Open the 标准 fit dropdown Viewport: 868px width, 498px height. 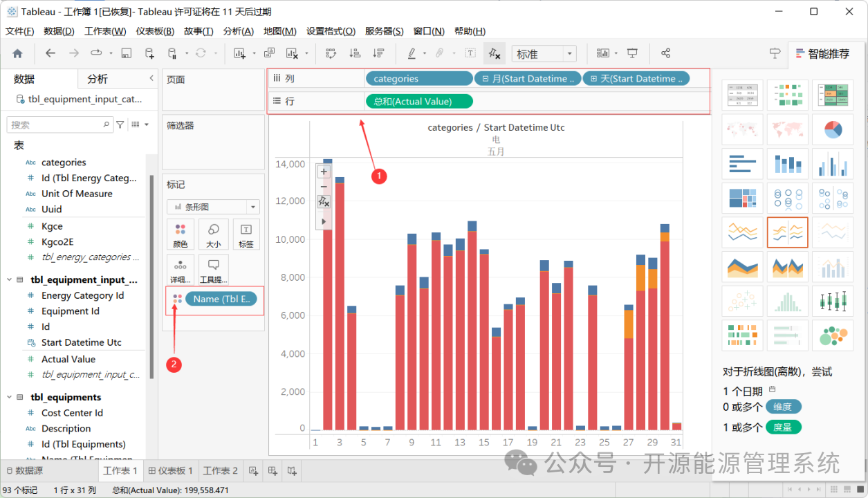pos(544,54)
